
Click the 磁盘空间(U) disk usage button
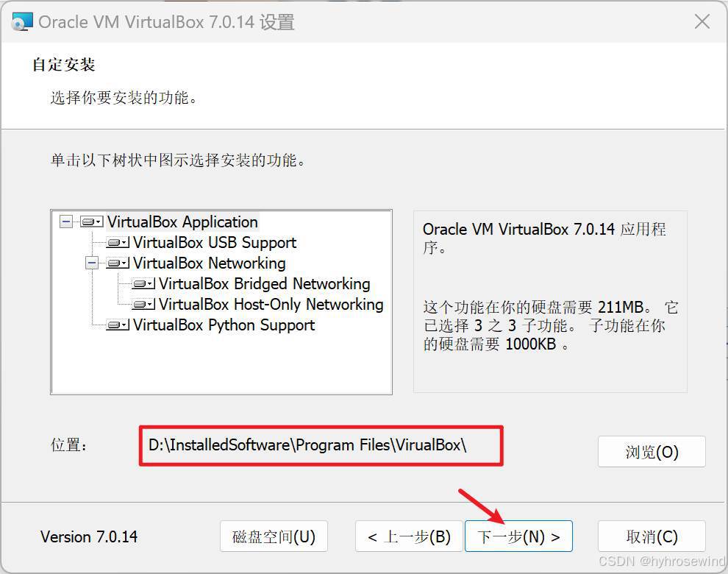tap(274, 536)
